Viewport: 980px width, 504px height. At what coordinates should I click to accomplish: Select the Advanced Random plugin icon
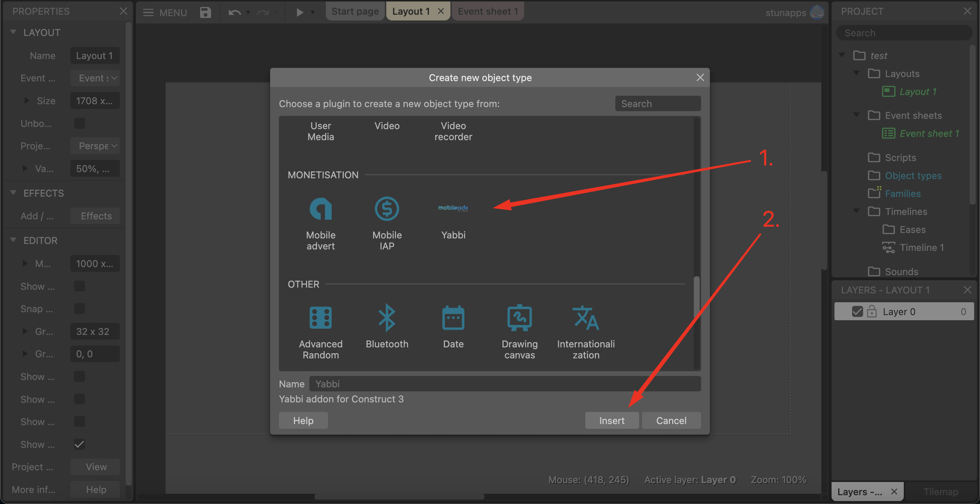(x=320, y=317)
